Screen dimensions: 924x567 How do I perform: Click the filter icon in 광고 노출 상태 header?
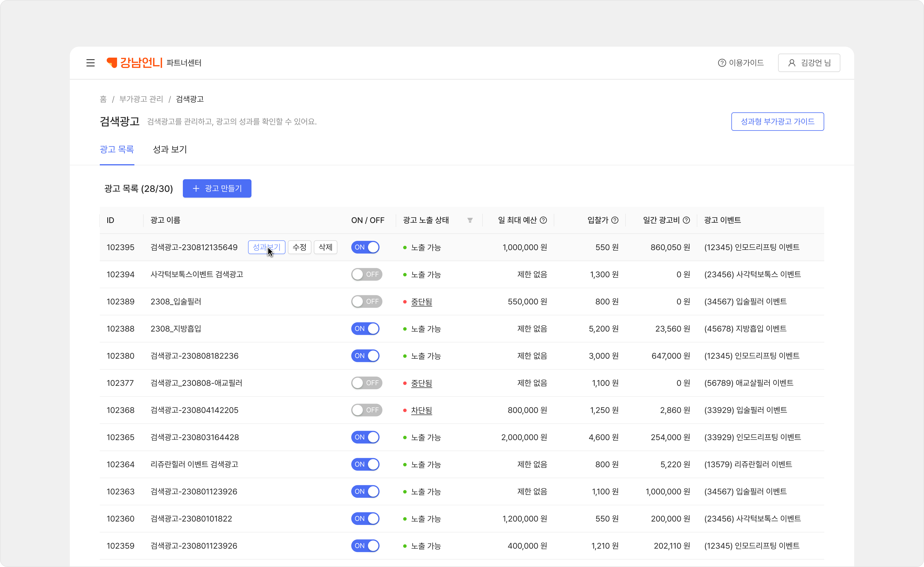pos(470,220)
